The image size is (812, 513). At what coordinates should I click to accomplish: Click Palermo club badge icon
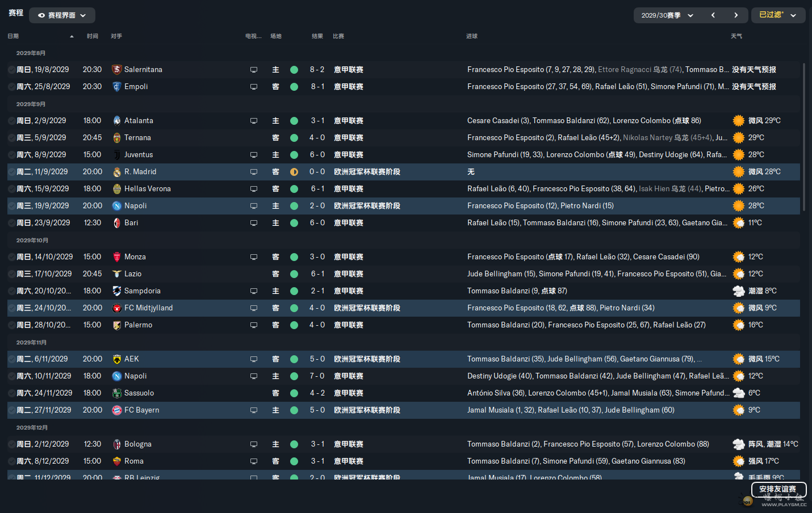117,325
